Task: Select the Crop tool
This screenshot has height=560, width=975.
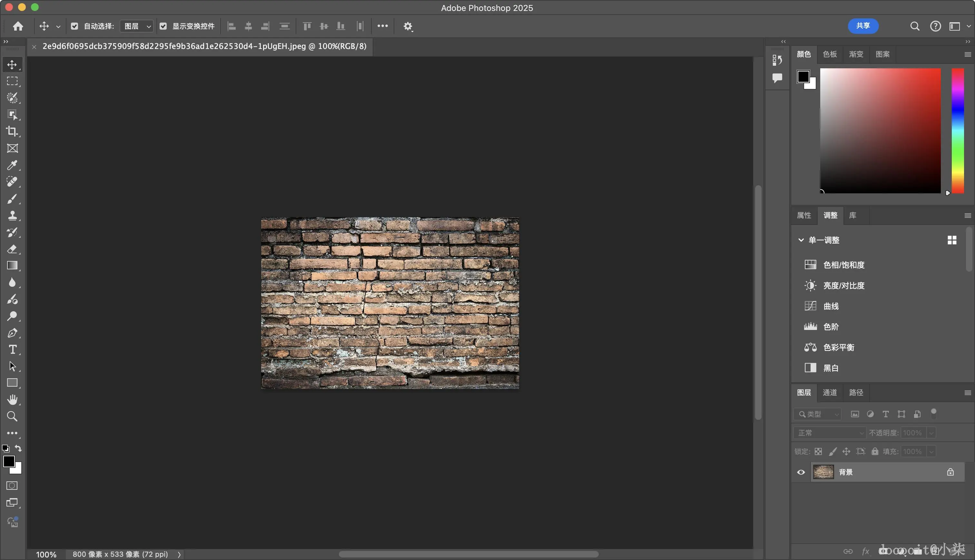Action: 12,131
